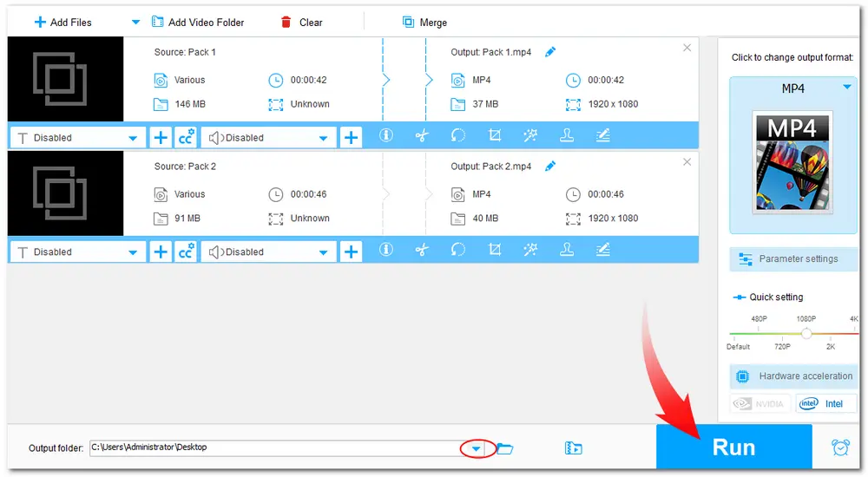Click Add Video Folder in toolbar
Viewport: 868px width, 477px height.
tap(197, 22)
